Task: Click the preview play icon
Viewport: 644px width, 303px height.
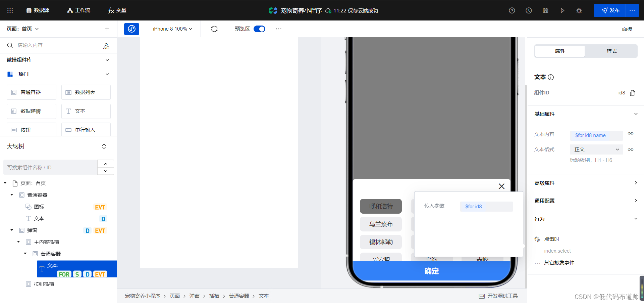Action: pos(562,10)
